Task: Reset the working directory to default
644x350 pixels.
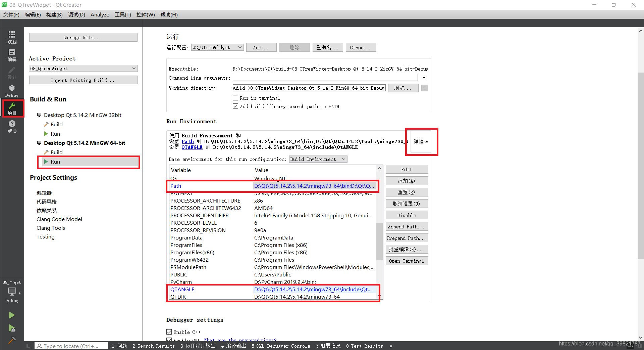Action: point(425,88)
